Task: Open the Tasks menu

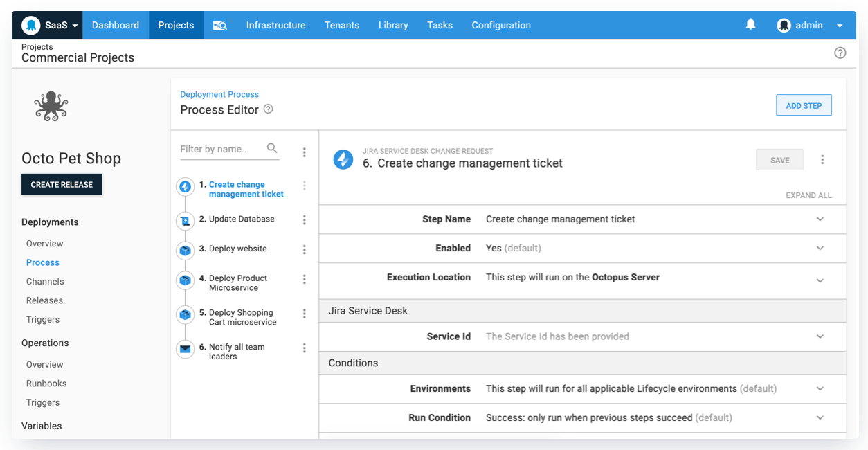Action: [440, 25]
